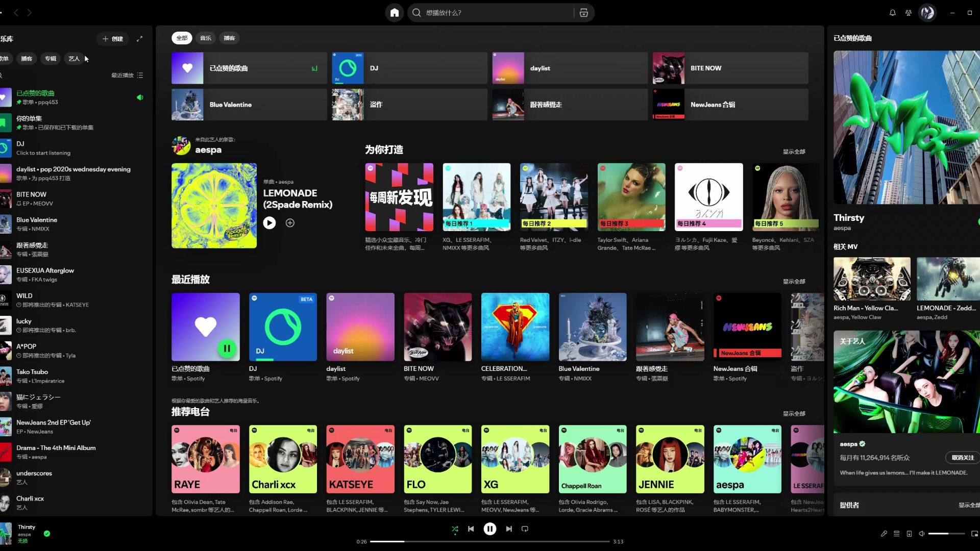Toggle the green liked checkmark next to Thirsty
This screenshot has width=980, height=551.
pyautogui.click(x=47, y=534)
